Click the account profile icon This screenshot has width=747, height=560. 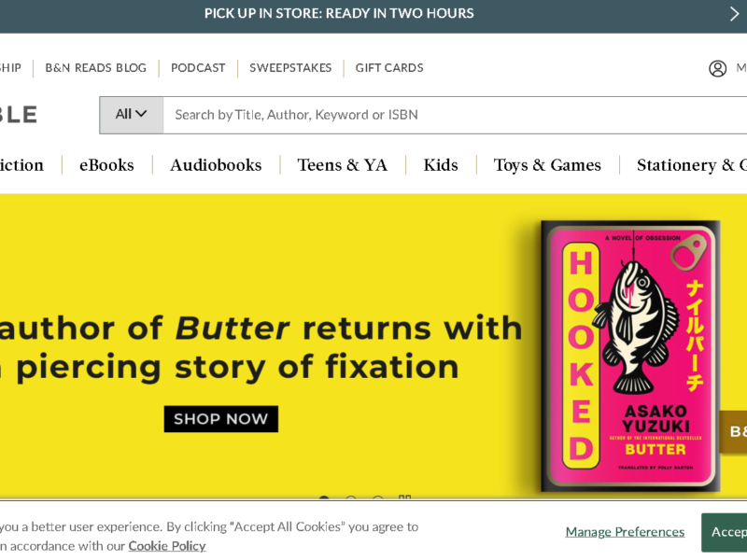coord(717,68)
